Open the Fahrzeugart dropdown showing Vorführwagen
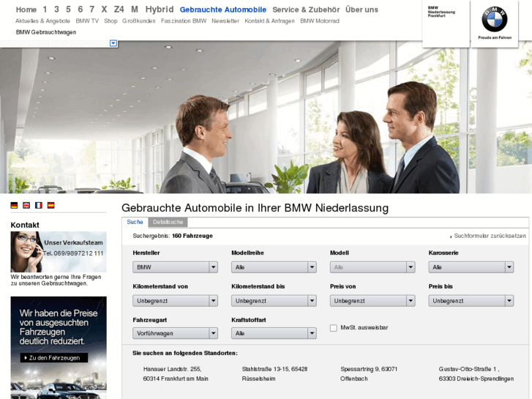This screenshot has width=532, height=399. click(x=175, y=333)
